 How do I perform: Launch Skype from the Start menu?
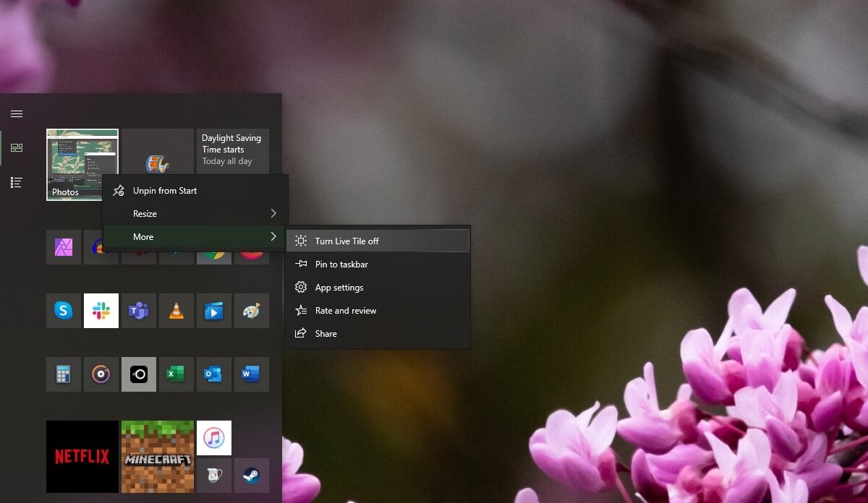coord(63,310)
